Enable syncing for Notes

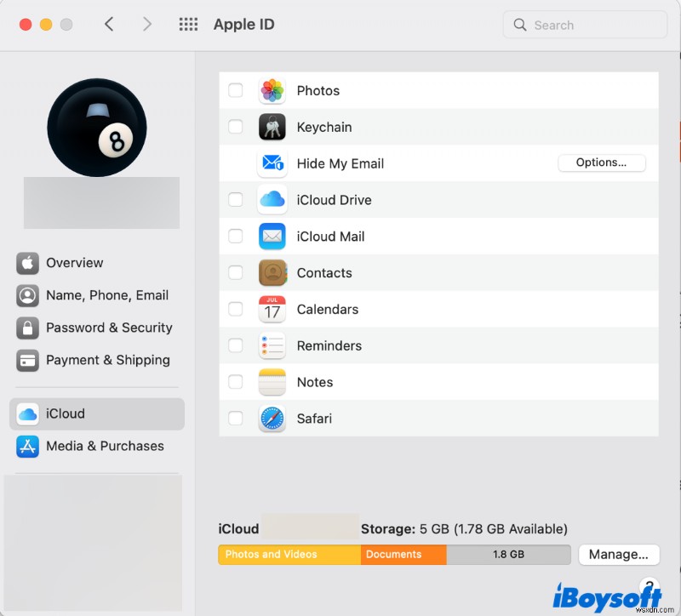[x=236, y=382]
